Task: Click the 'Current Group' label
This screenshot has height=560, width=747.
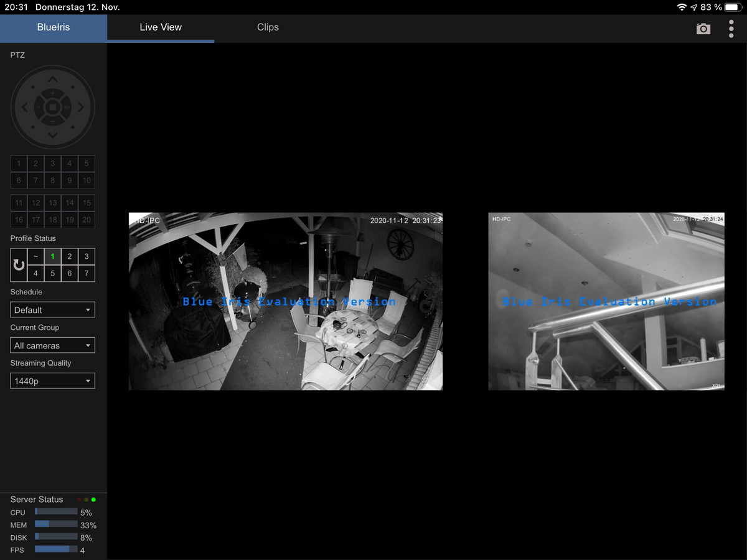Action: tap(35, 328)
